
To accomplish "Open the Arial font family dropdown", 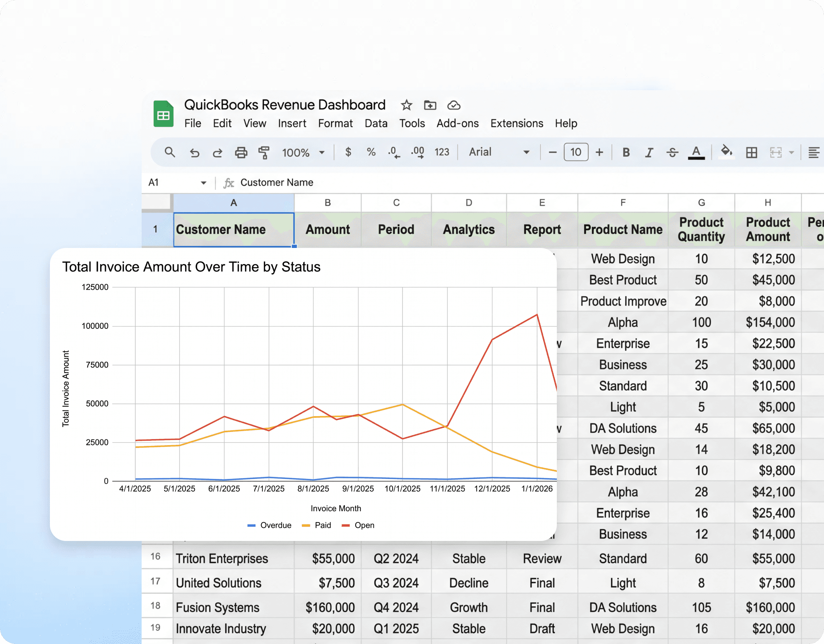I will click(499, 152).
